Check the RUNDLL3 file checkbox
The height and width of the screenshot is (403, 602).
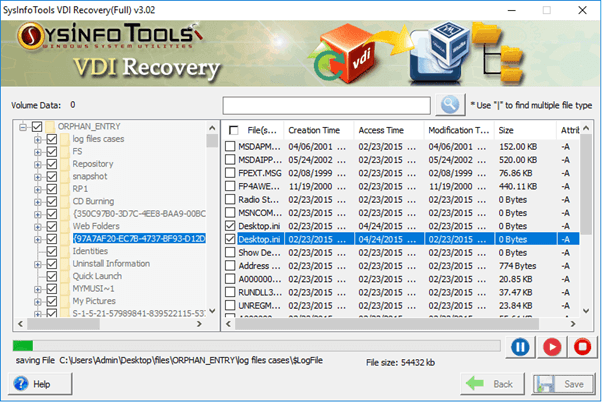(x=230, y=292)
